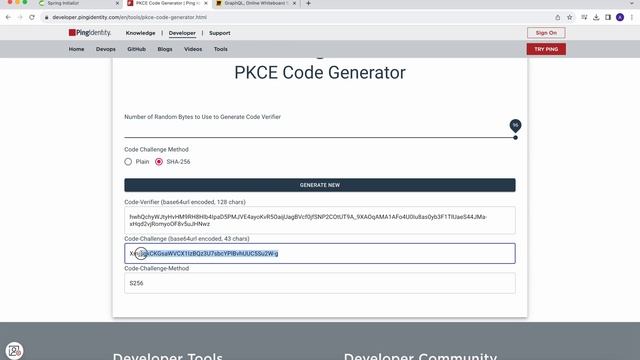Open Tools nav link
Viewport: 640px width, 360px height.
click(221, 49)
